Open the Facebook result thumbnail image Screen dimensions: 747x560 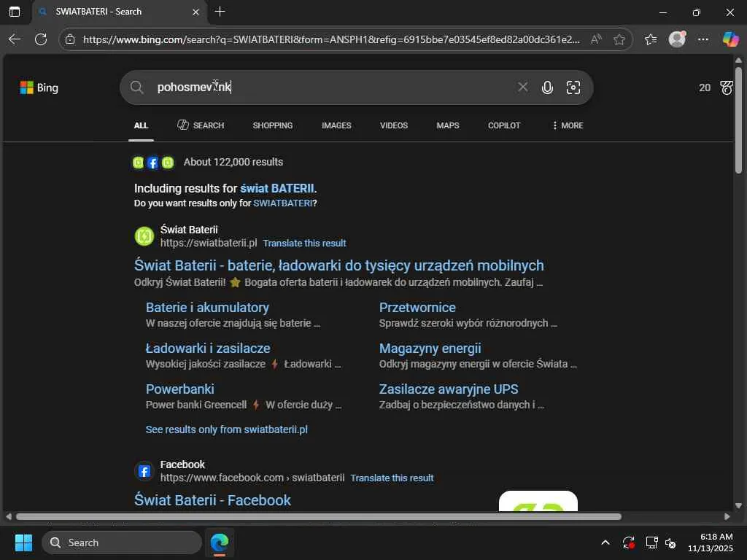click(538, 501)
